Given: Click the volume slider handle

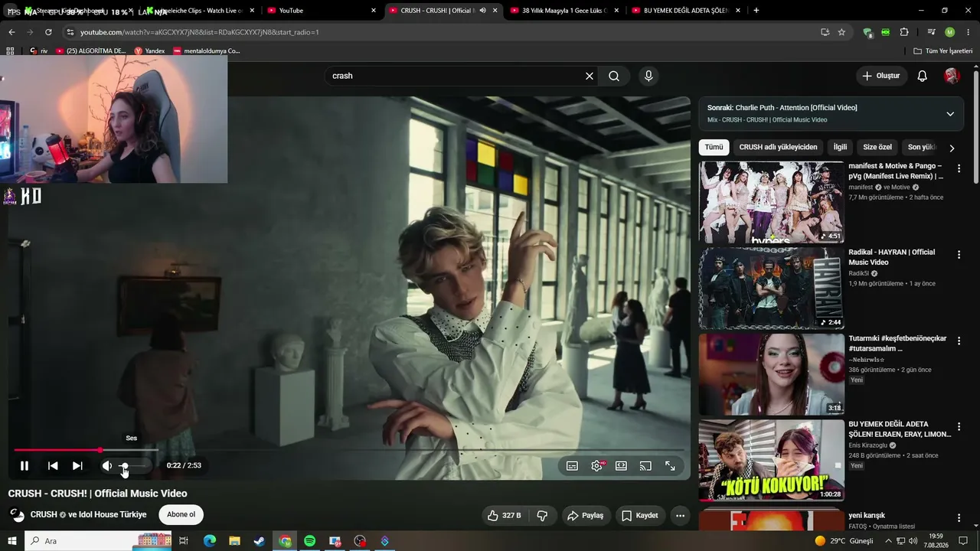Looking at the screenshot, I should click(124, 465).
